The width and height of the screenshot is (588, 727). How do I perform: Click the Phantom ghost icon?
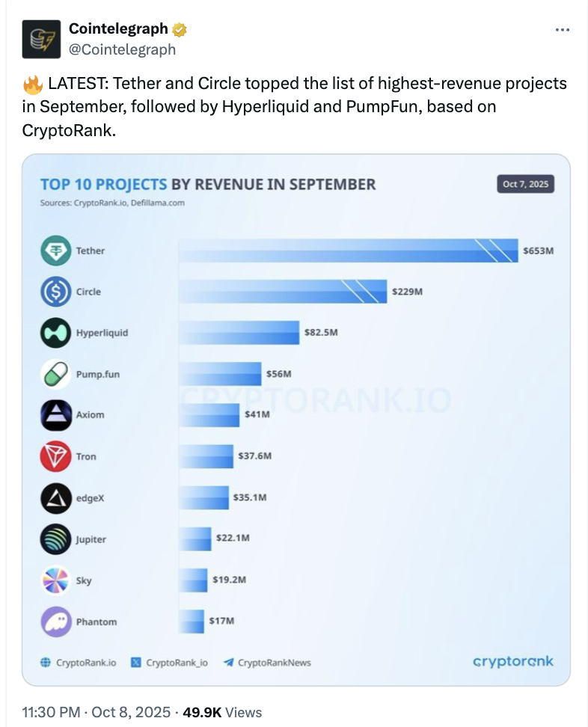pyautogui.click(x=55, y=622)
